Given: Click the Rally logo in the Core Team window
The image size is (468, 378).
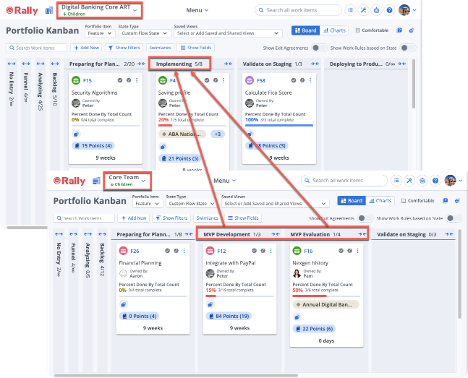Looking at the screenshot, I should click(x=69, y=181).
